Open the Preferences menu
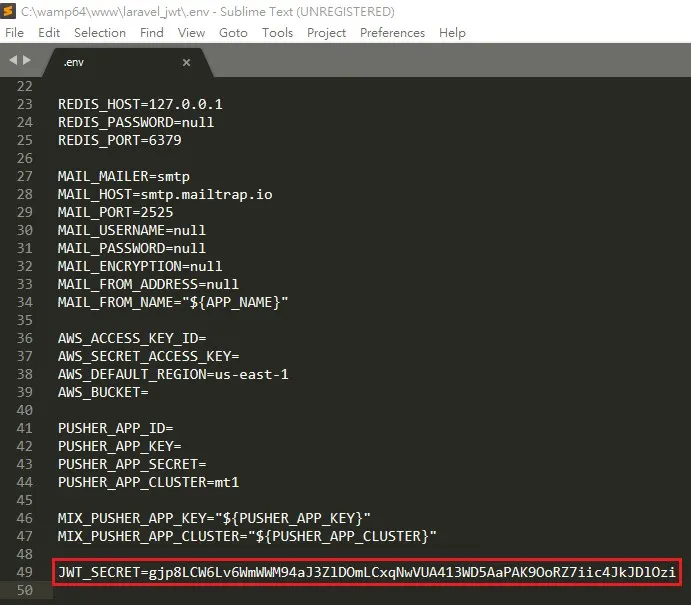The height and width of the screenshot is (605, 691). click(392, 33)
